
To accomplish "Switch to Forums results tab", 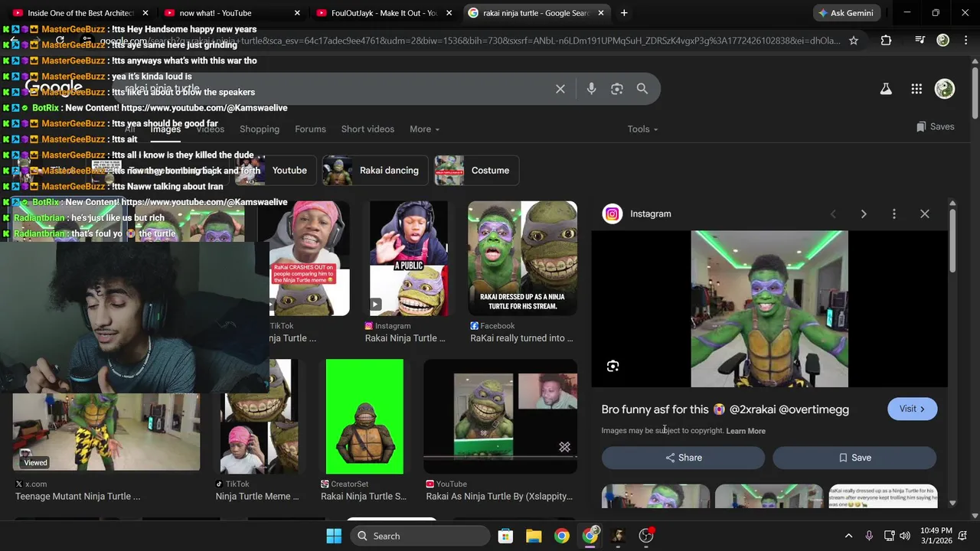I will coord(310,129).
